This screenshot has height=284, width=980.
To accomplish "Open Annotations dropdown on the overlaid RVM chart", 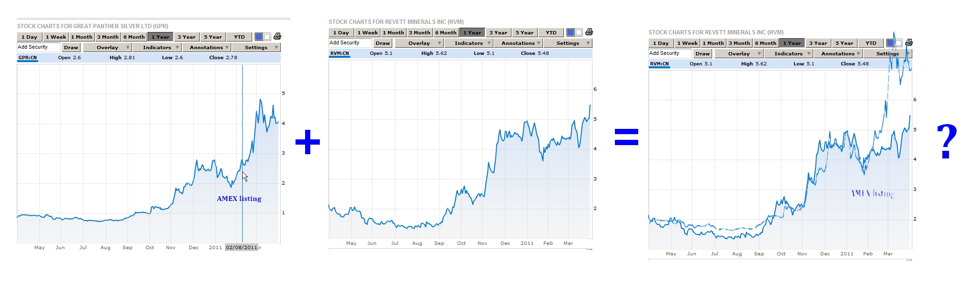I will point(838,53).
